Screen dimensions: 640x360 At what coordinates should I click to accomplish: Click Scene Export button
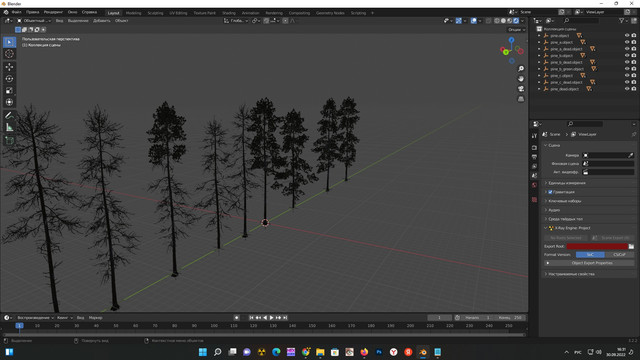[612, 238]
